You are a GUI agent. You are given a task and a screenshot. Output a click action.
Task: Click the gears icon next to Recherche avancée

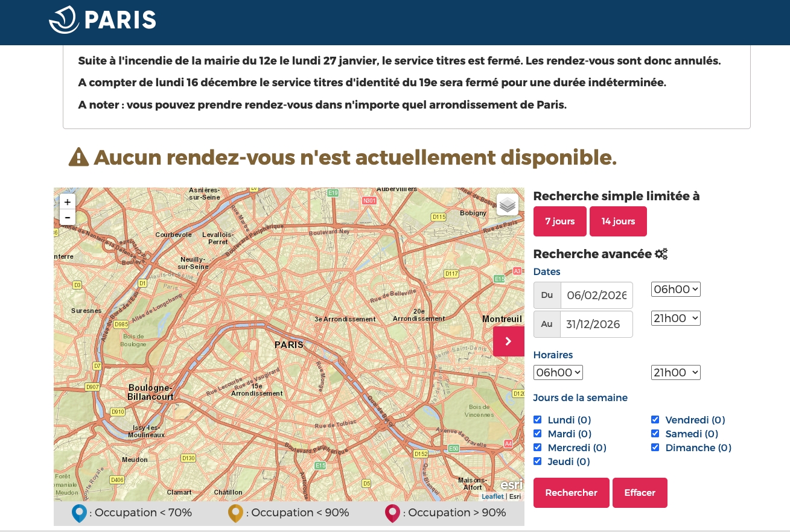point(661,254)
